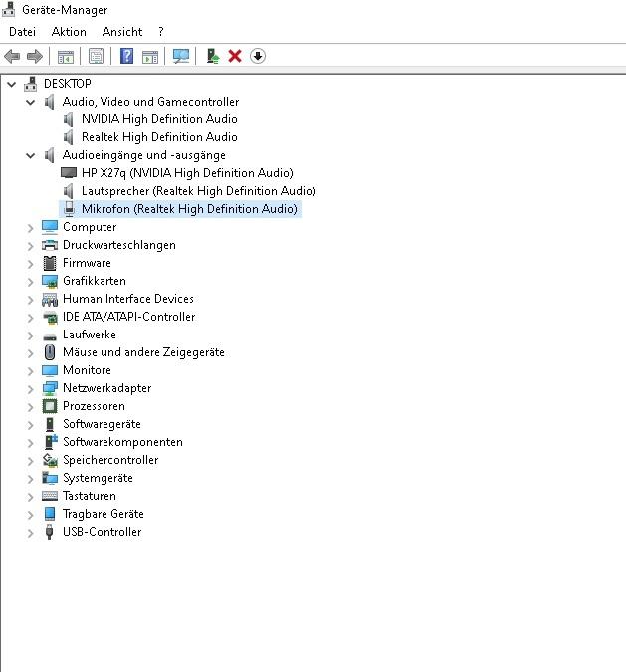Select the Softwarekomponenten label
626x672 pixels.
[122, 442]
